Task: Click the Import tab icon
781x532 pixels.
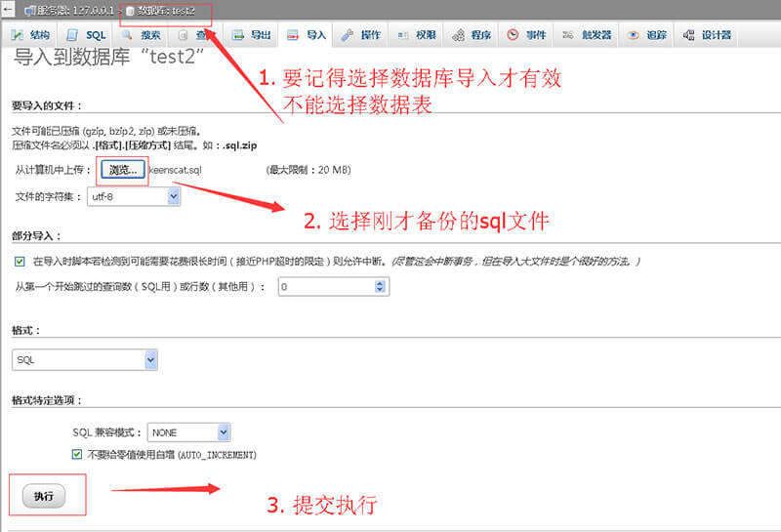Action: (293, 35)
